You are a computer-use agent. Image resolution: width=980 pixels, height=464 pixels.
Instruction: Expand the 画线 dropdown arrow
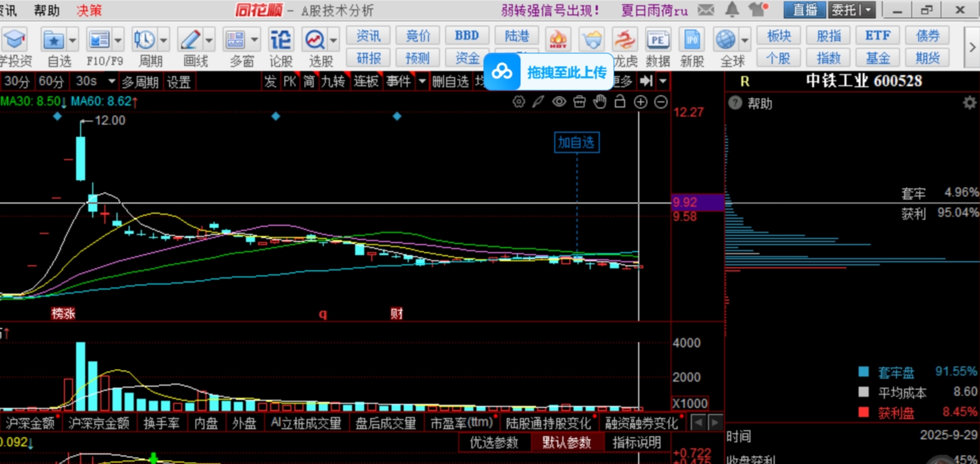(x=209, y=40)
